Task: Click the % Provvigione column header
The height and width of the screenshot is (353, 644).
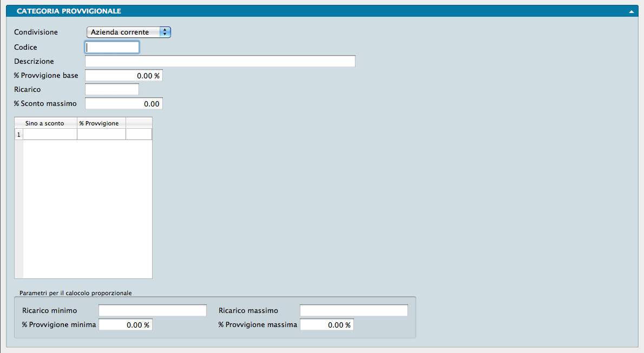Action: (x=101, y=123)
